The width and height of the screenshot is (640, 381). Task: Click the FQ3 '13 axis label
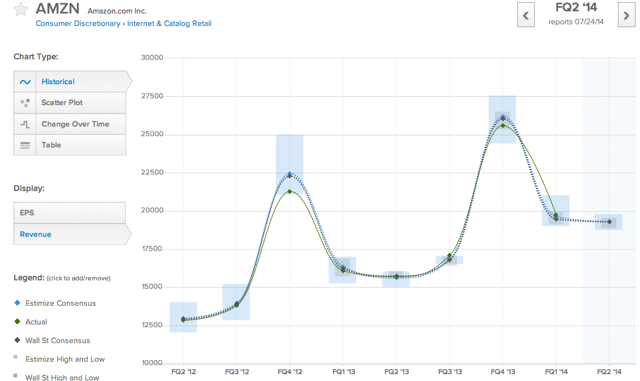450,372
